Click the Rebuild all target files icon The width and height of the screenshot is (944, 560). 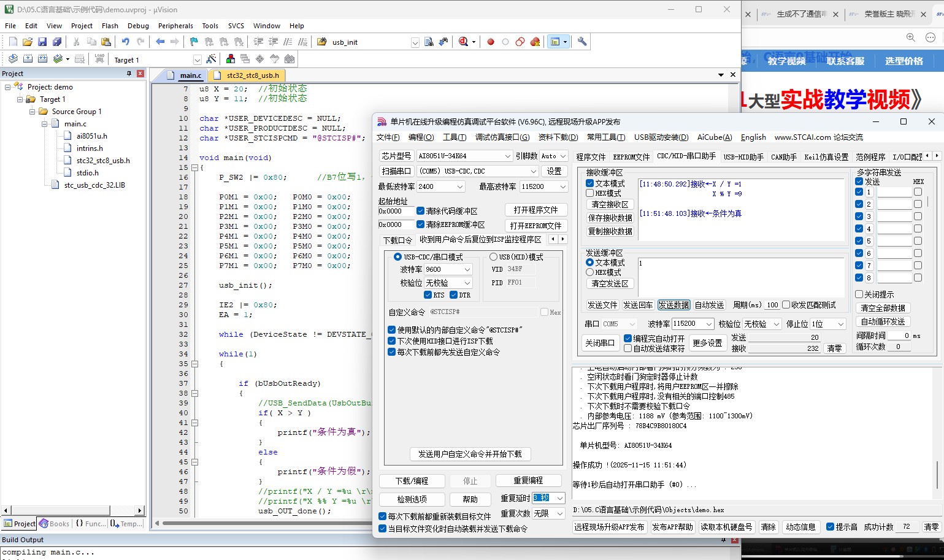[42, 58]
